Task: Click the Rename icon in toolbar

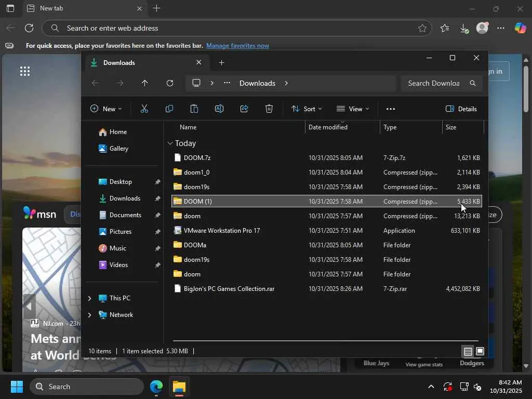Action: pyautogui.click(x=219, y=109)
